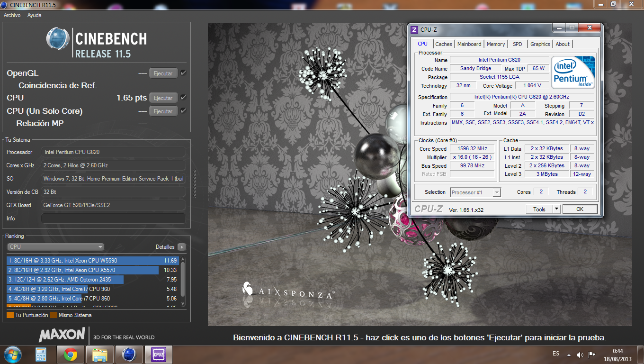Select ranking row Intel Xeon CPU X5570
This screenshot has width=644, height=364.
pos(93,270)
